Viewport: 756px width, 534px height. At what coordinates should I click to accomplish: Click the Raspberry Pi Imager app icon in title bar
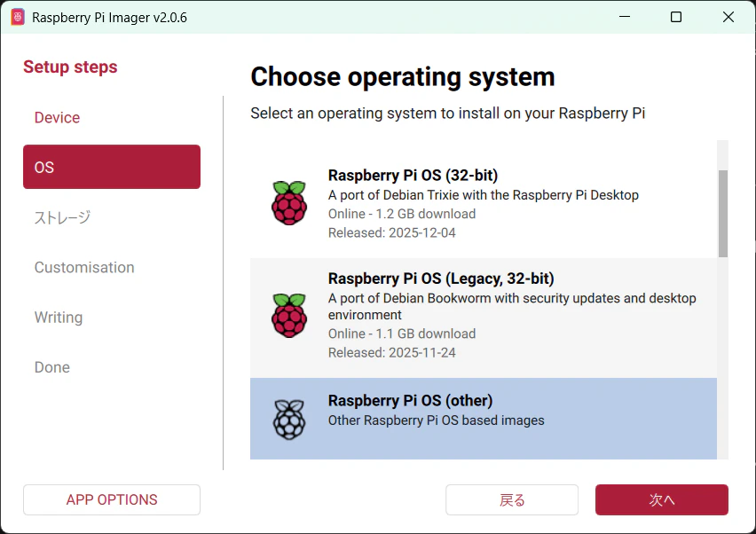click(18, 18)
